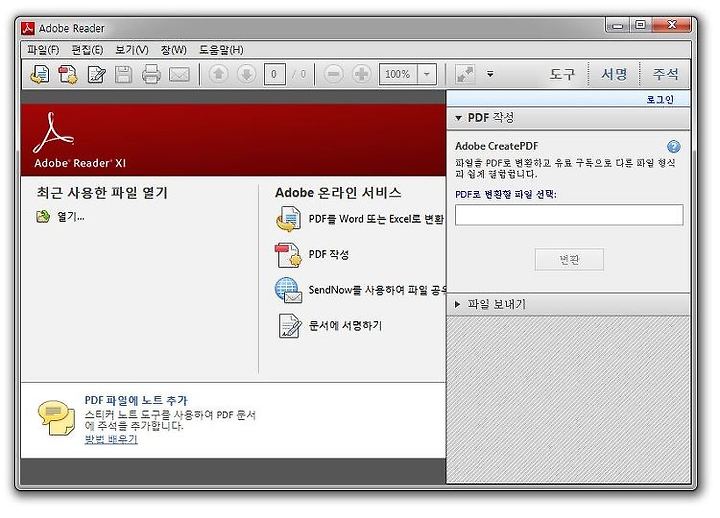Minimize the Adobe Reader window
The height and width of the screenshot is (518, 720).
pyautogui.click(x=617, y=25)
